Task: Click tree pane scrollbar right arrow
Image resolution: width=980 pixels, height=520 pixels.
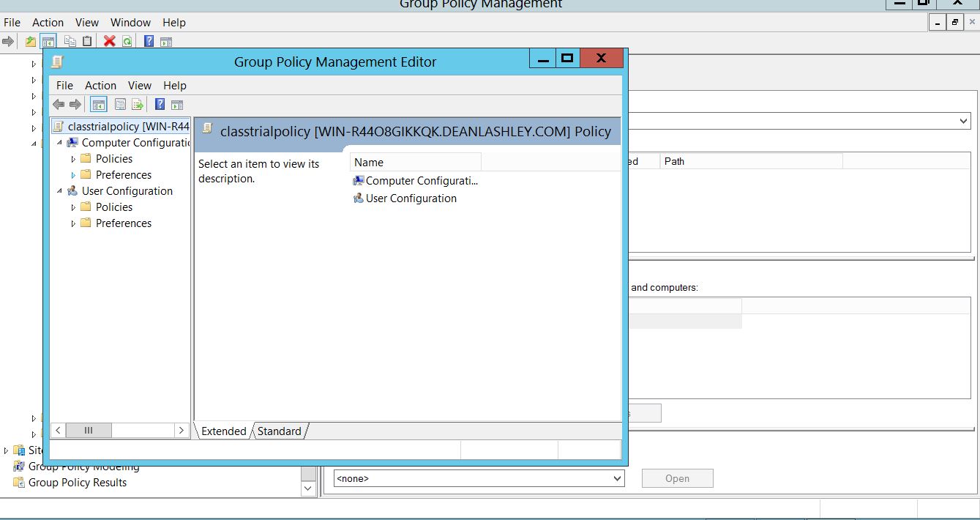Action: click(x=182, y=431)
